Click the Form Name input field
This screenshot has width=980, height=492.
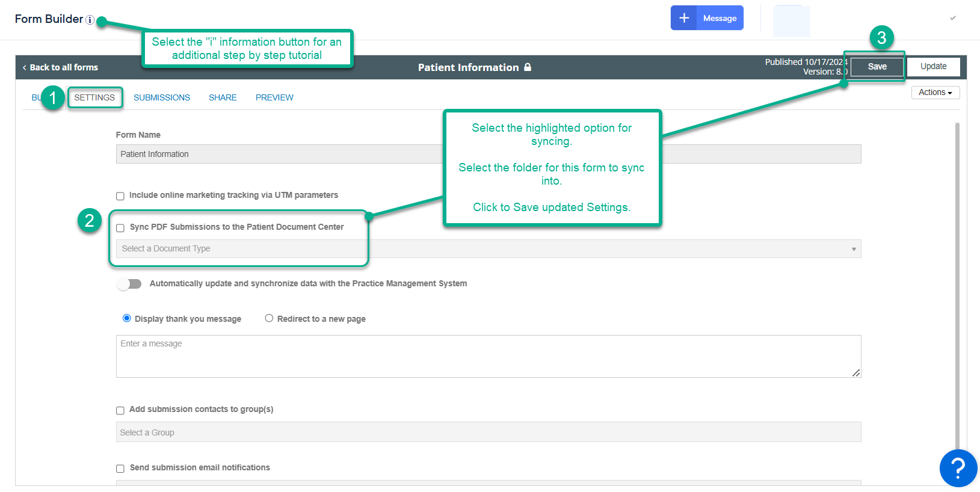(488, 154)
